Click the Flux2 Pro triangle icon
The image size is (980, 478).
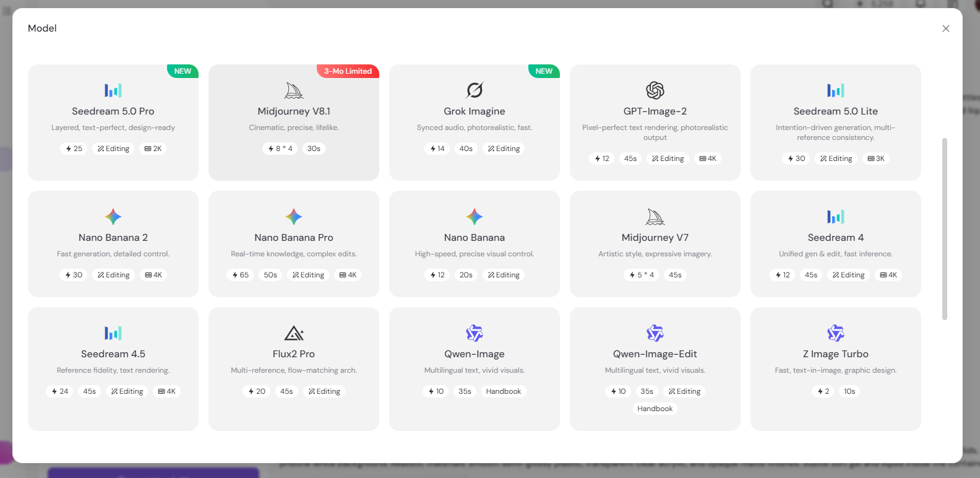coord(294,333)
